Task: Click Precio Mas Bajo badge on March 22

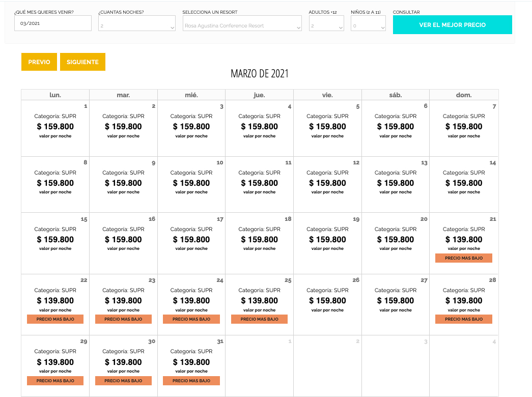Action: [55, 319]
